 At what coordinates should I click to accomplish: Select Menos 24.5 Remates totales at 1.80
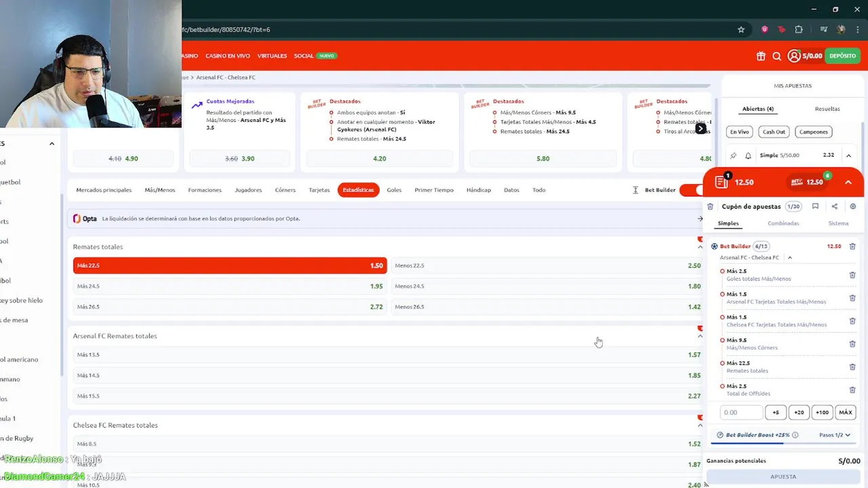[x=547, y=286]
